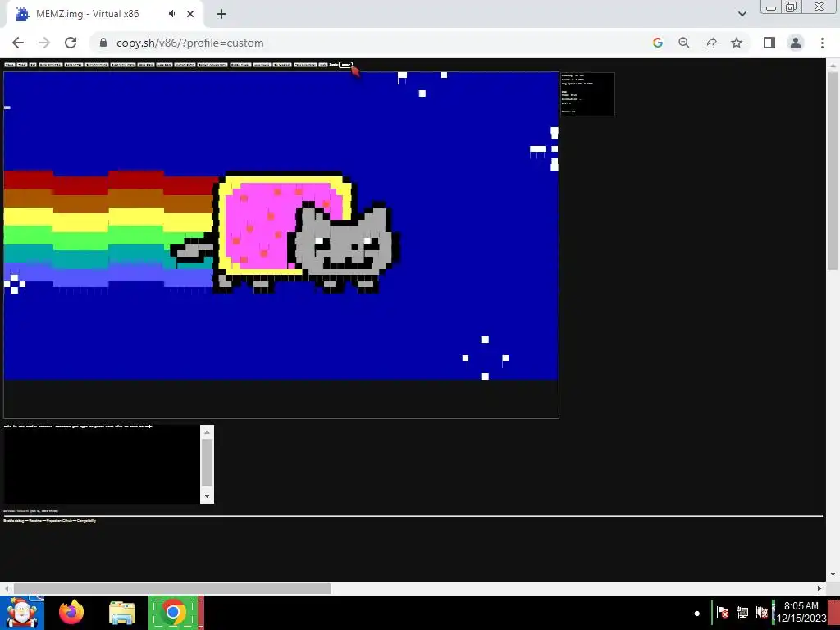Click the Memory Dump button

point(185,65)
